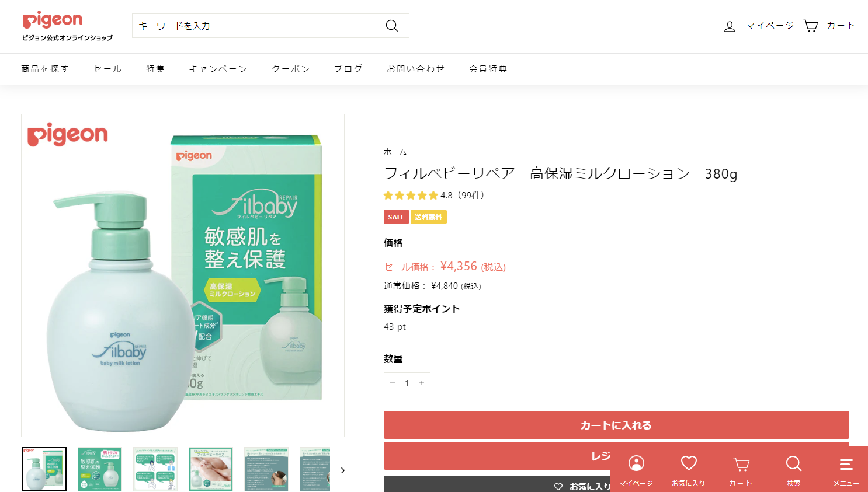Click the カートに入れる button
The image size is (868, 492).
pos(616,425)
